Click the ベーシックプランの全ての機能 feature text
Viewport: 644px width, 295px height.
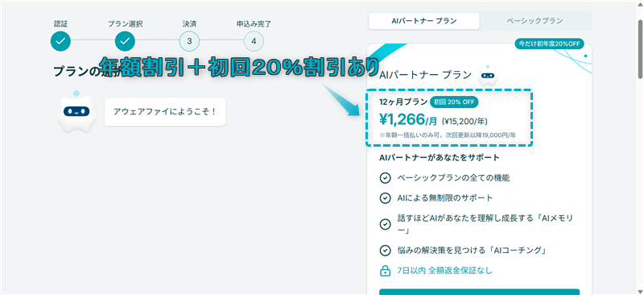453,178
